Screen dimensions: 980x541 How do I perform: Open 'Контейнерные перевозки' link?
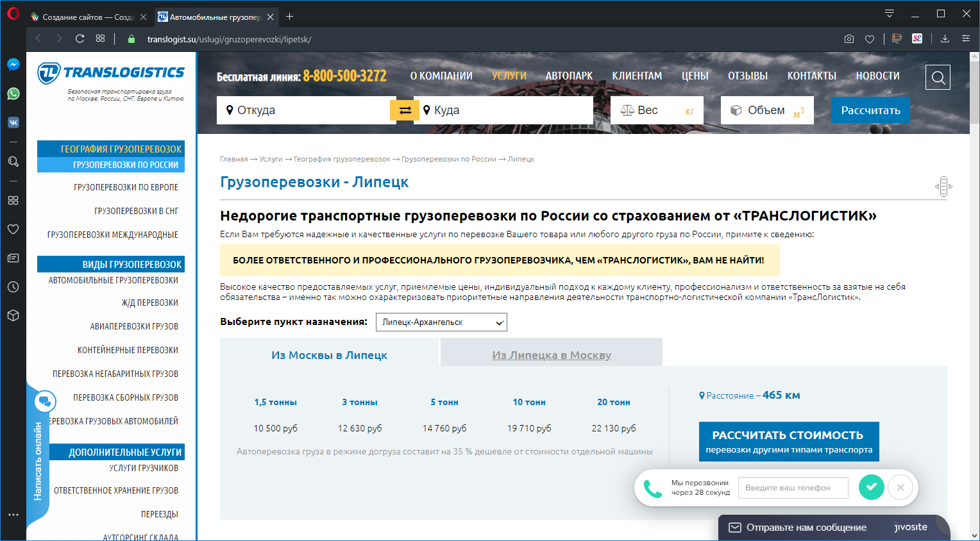click(x=128, y=350)
